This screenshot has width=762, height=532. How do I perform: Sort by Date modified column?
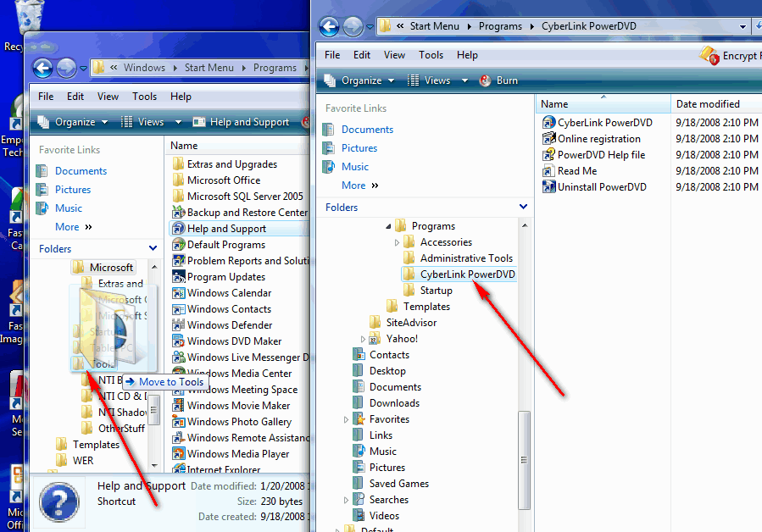tap(716, 104)
